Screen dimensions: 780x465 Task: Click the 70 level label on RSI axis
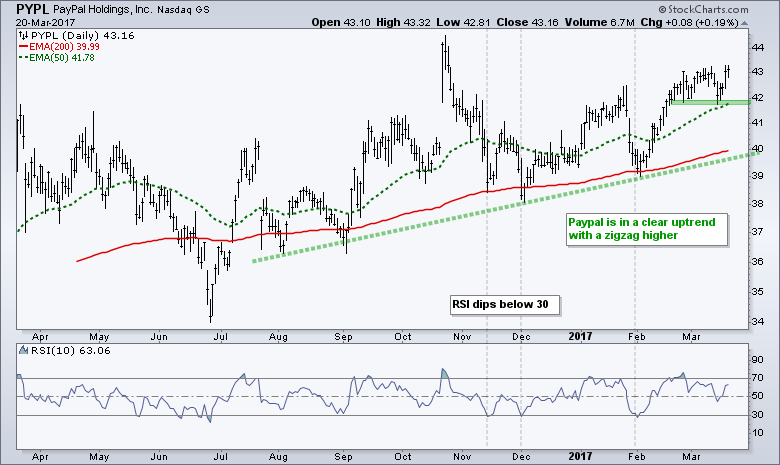tap(757, 378)
